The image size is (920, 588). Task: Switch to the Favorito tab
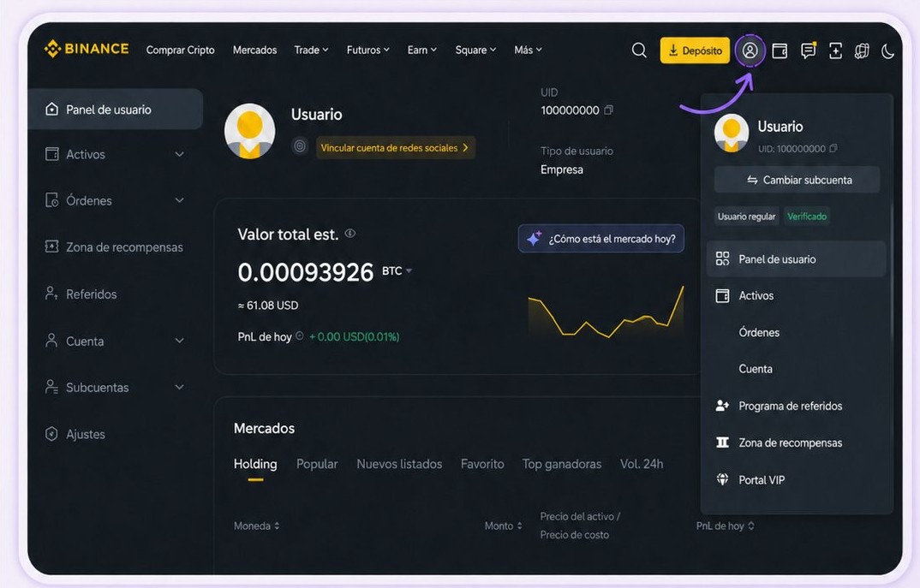click(482, 464)
